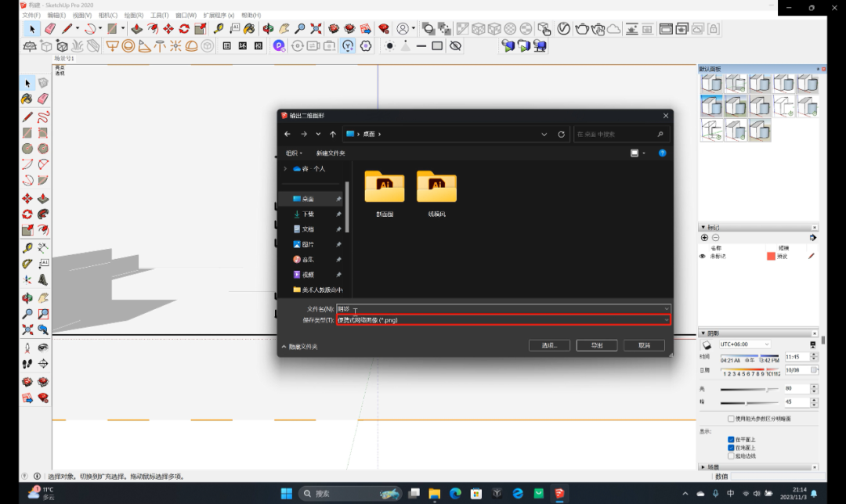Select the arrow Select tool in top toolbar

[x=32, y=29]
